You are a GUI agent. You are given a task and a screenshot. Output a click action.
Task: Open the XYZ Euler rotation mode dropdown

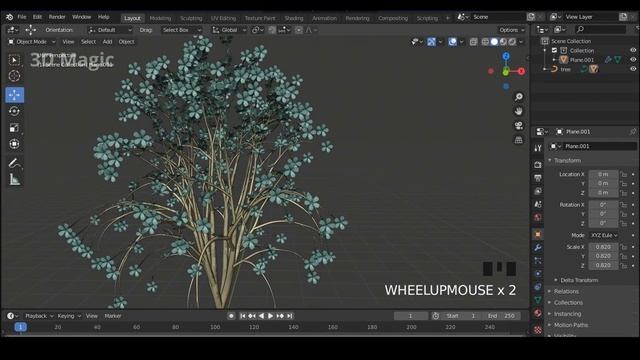tap(603, 235)
